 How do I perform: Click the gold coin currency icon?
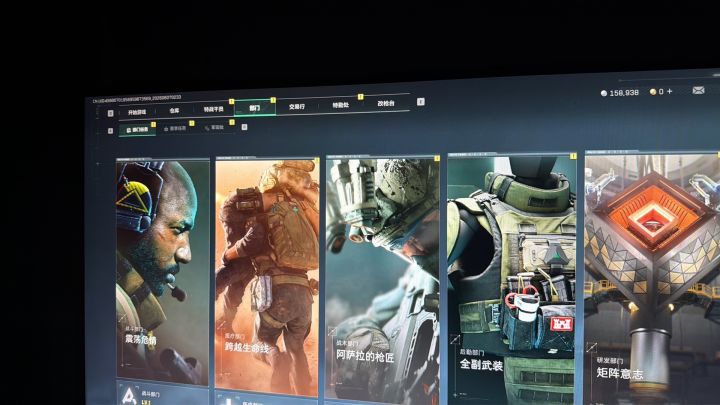pos(653,92)
